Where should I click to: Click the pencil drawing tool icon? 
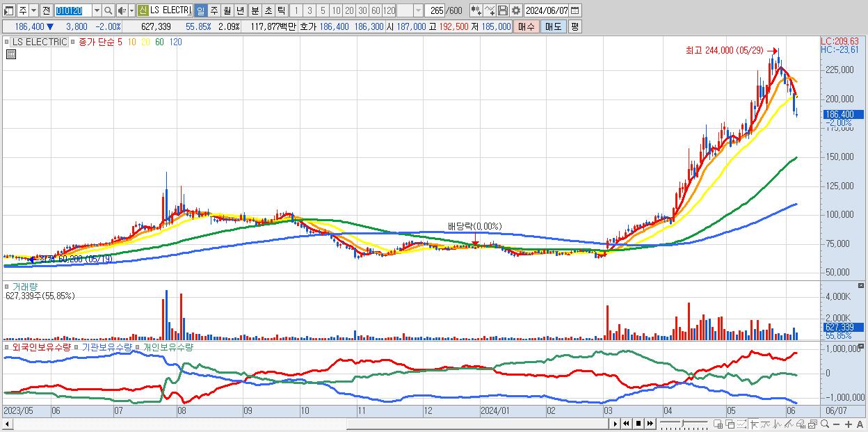point(789,424)
